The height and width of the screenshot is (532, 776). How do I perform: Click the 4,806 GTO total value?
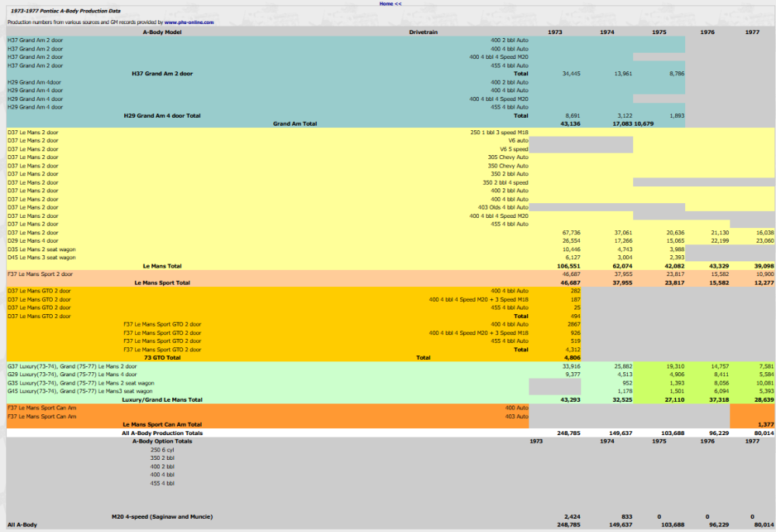pyautogui.click(x=572, y=358)
